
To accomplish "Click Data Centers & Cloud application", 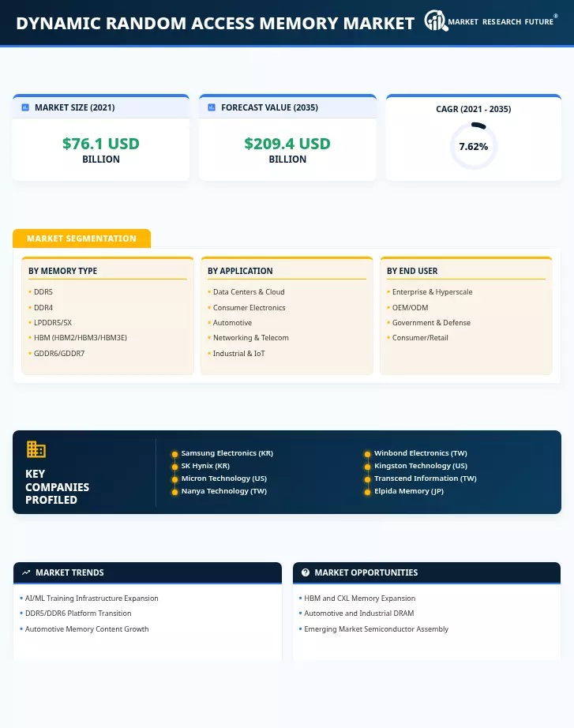I will (249, 291).
